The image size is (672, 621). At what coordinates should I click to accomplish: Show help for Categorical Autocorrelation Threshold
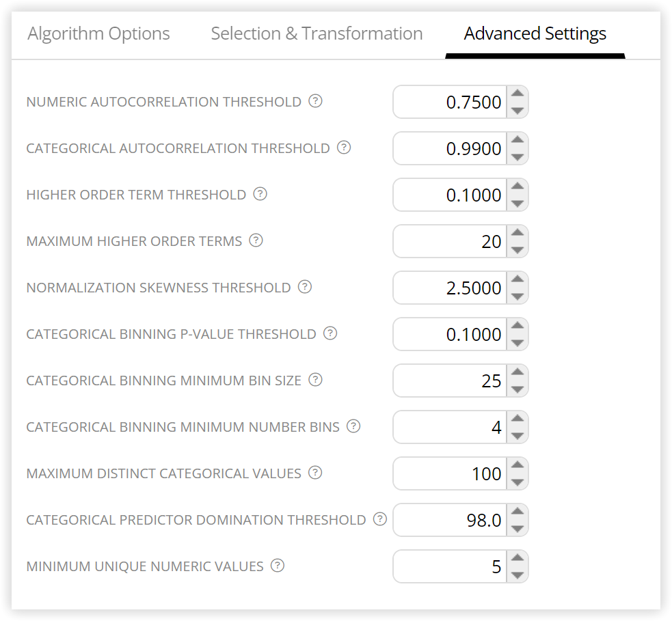click(344, 148)
